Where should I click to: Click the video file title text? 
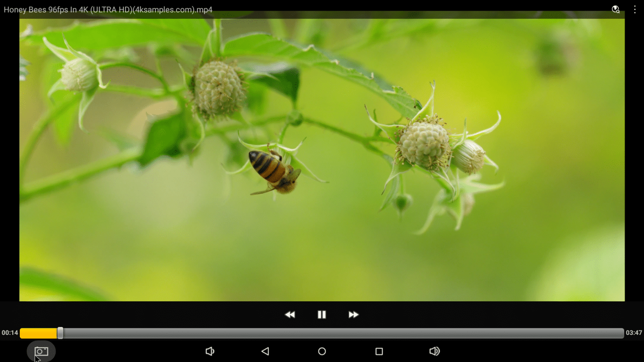108,10
